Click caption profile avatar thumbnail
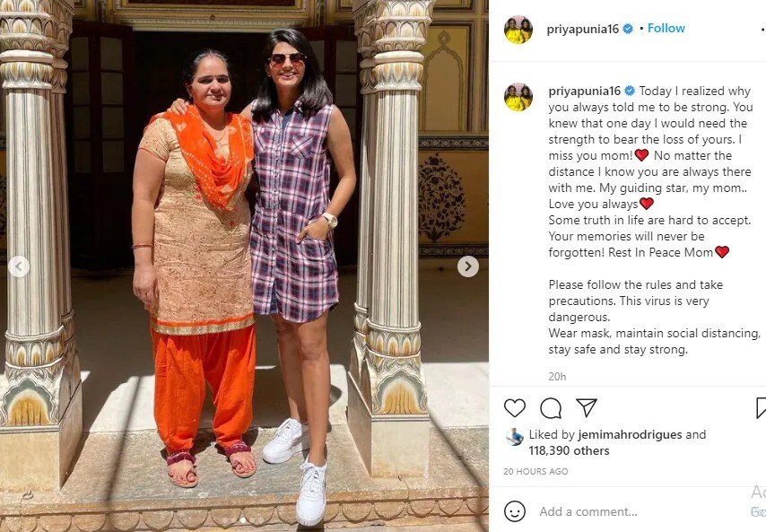Screen dimensions: 766x532 tap(518, 97)
